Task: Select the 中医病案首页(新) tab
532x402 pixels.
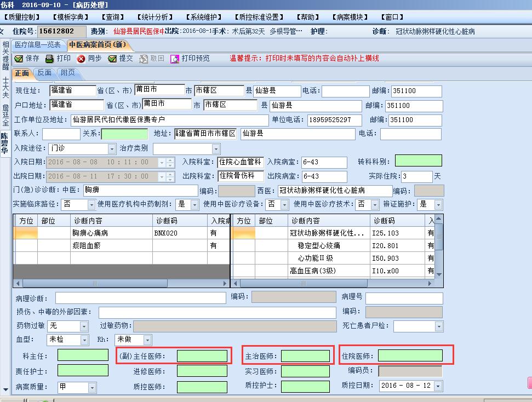Action: coord(98,45)
